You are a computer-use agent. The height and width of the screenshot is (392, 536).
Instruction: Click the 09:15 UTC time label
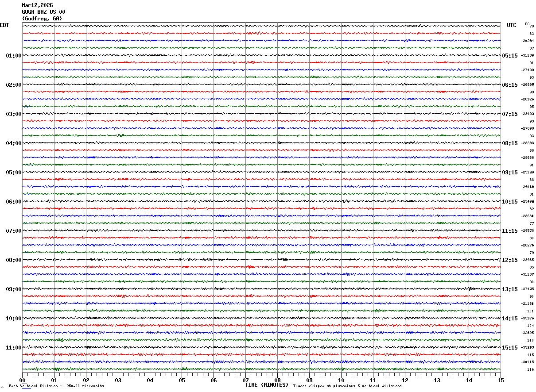[x=510, y=173]
